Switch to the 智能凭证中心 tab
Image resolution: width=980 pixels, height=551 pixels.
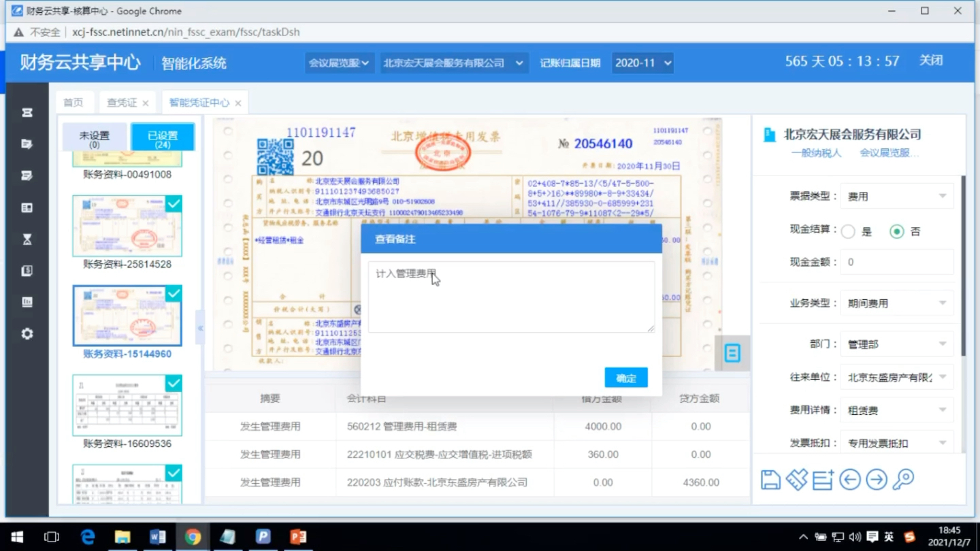(x=199, y=103)
